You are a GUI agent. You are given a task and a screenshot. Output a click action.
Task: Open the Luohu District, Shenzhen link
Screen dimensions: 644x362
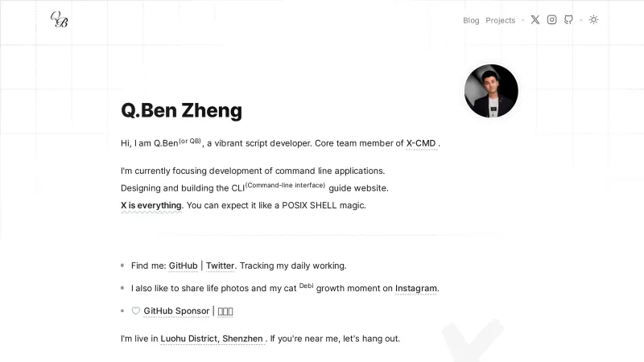pos(212,339)
